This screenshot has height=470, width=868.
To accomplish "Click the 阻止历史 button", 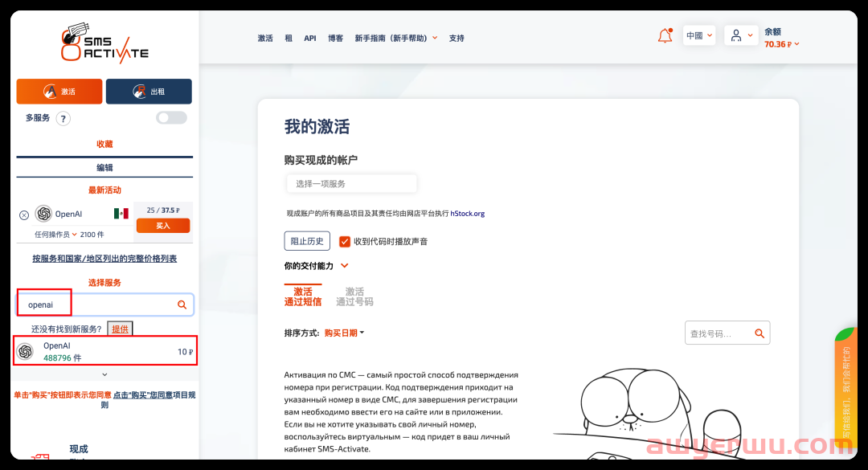I will [307, 241].
